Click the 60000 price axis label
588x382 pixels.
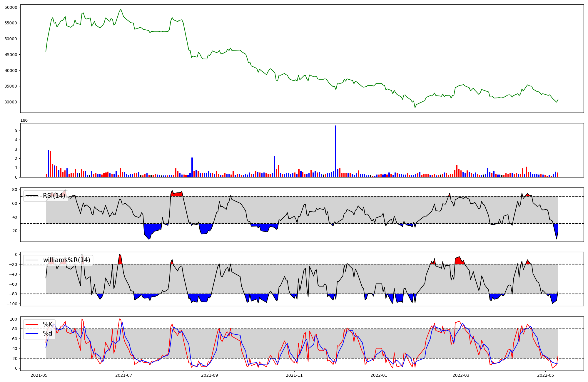click(11, 7)
